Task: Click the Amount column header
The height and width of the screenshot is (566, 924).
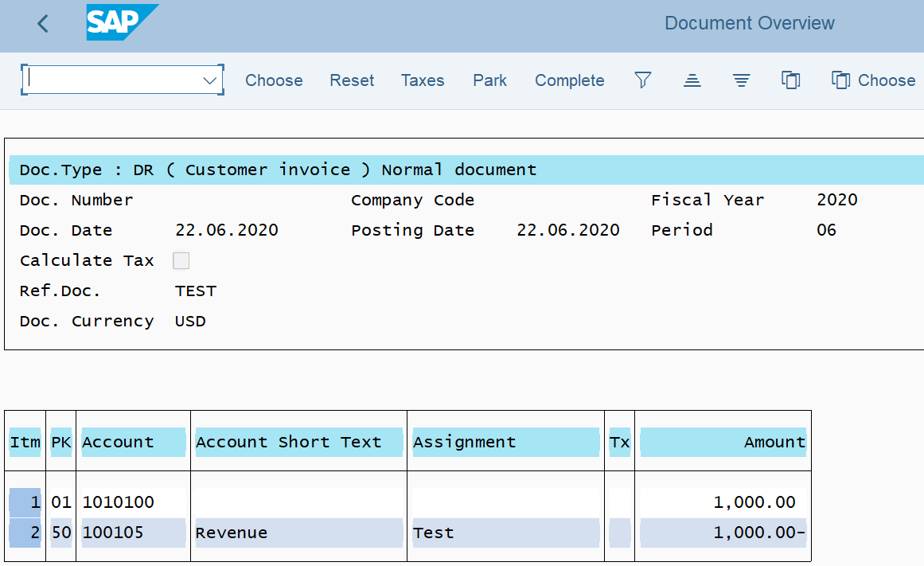Action: coord(723,442)
